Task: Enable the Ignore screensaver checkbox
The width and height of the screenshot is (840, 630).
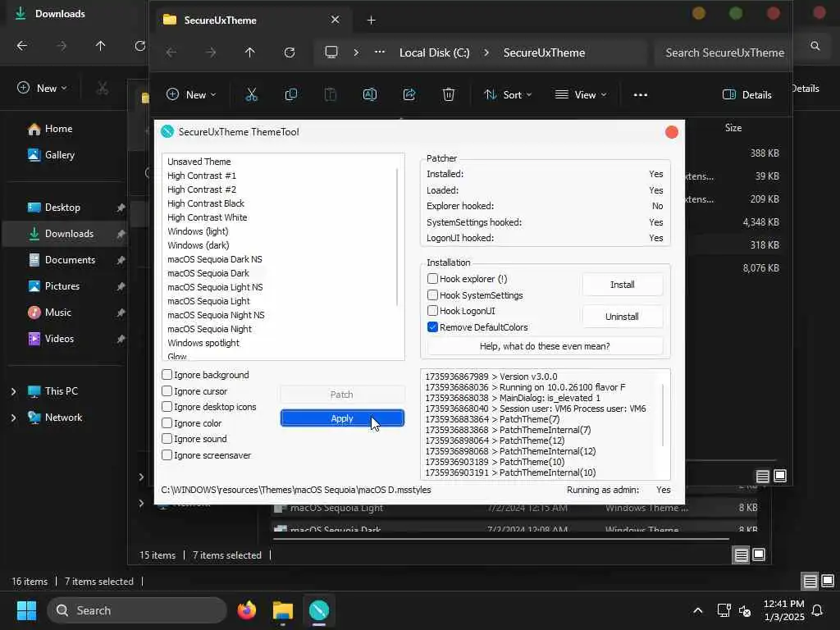Action: click(x=167, y=454)
